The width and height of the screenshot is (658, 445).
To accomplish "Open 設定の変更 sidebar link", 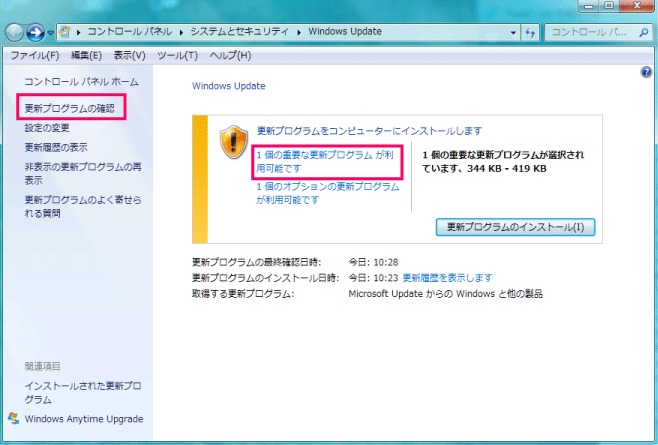I will coord(47,128).
